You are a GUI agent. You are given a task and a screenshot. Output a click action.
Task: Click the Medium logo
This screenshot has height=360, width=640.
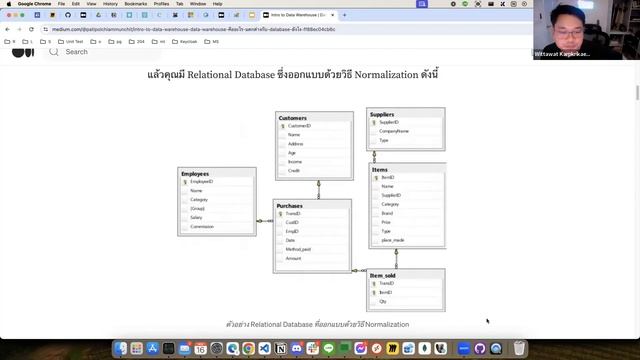click(x=23, y=52)
